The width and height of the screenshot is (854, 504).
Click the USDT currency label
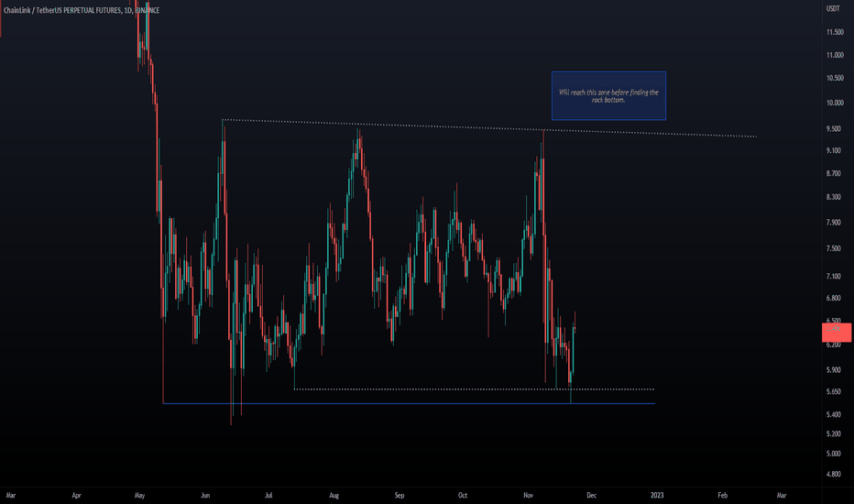833,9
